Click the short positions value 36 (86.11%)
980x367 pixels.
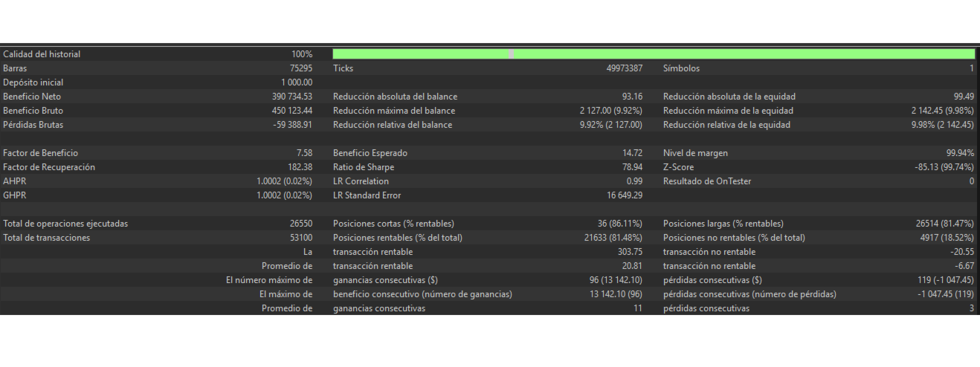tap(620, 224)
